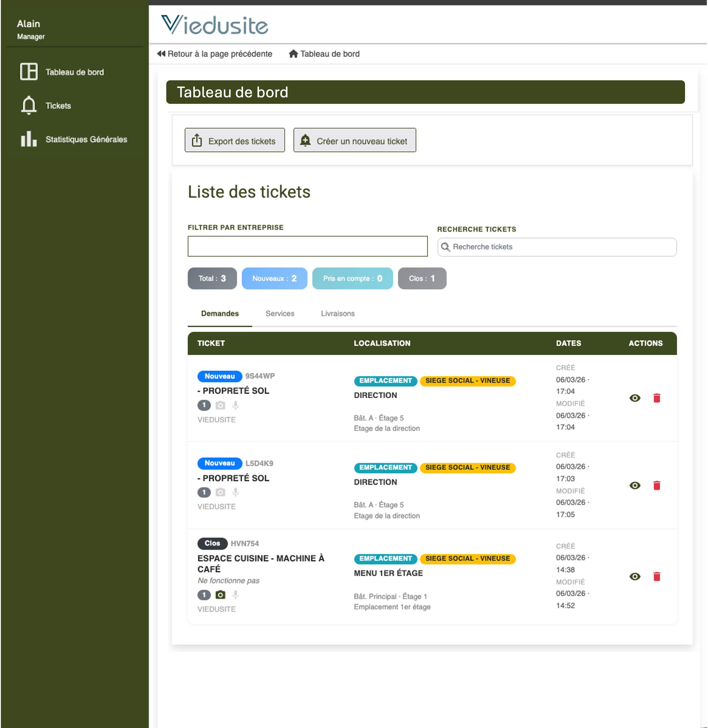708x728 pixels.
Task: Click the microphone icon on ticket 9S44WP
Action: pyautogui.click(x=235, y=405)
